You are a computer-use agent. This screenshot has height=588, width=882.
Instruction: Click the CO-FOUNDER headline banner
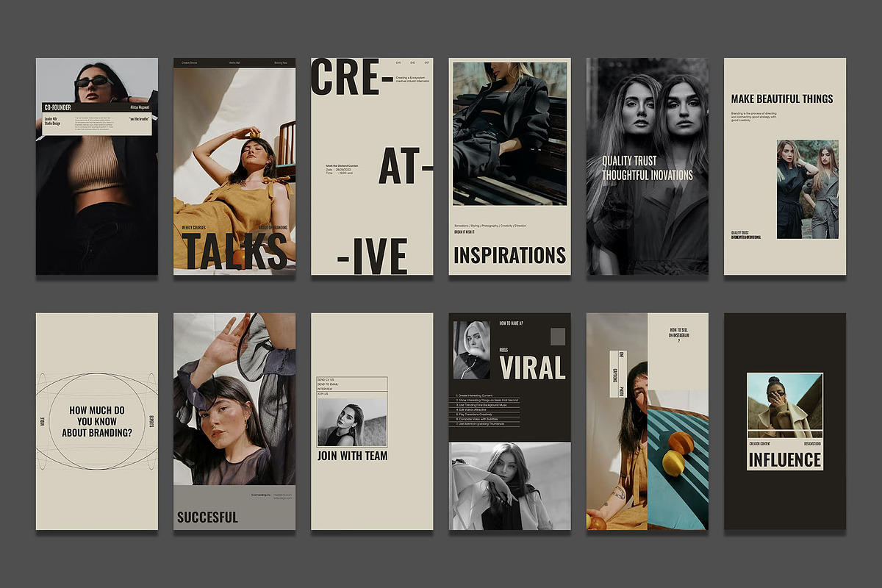pos(98,107)
